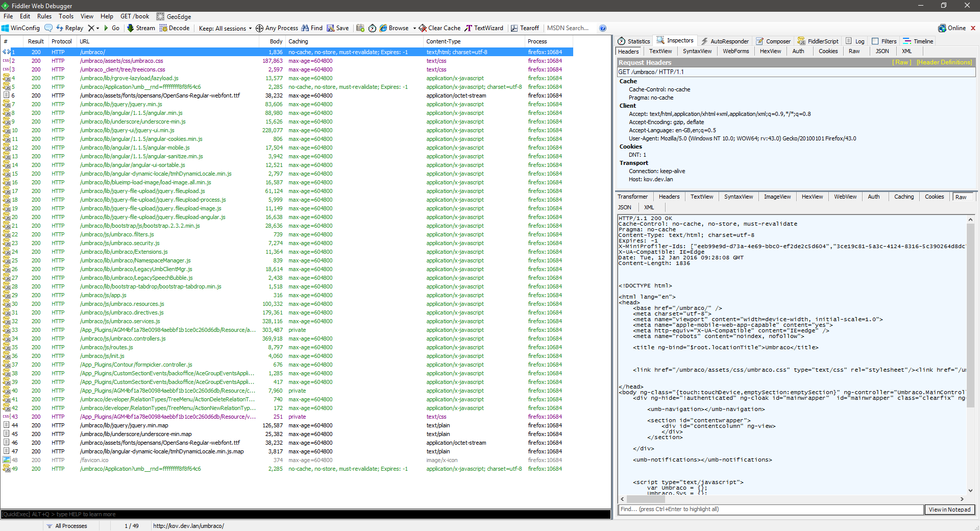Viewport: 980px width, 531px height.
Task: Click the MSDN Search field
Action: pos(570,28)
